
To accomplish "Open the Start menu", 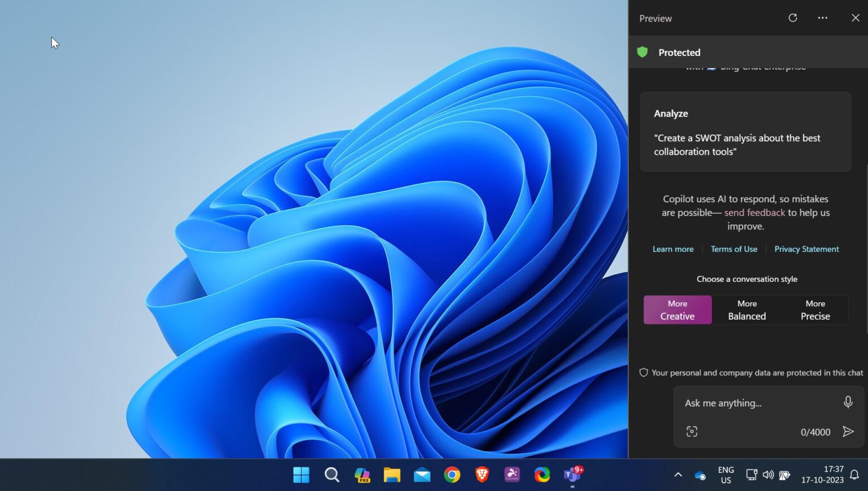I will click(301, 475).
